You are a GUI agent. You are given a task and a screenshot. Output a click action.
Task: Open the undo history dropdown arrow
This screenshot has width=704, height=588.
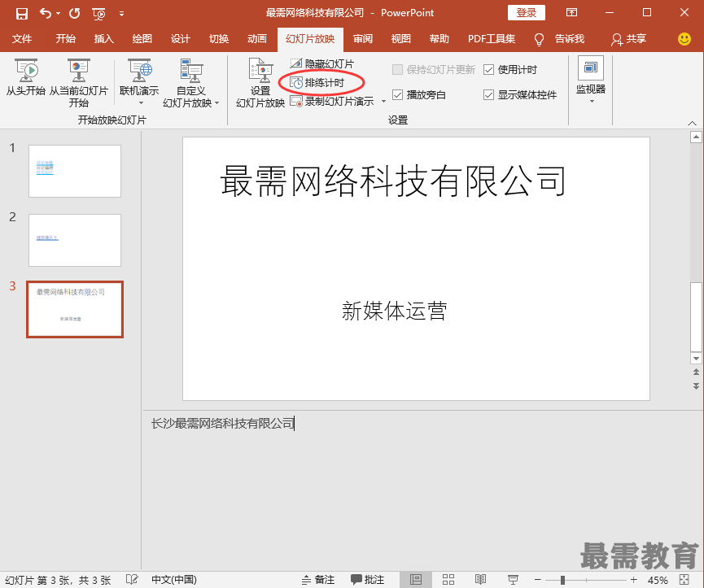tap(59, 14)
